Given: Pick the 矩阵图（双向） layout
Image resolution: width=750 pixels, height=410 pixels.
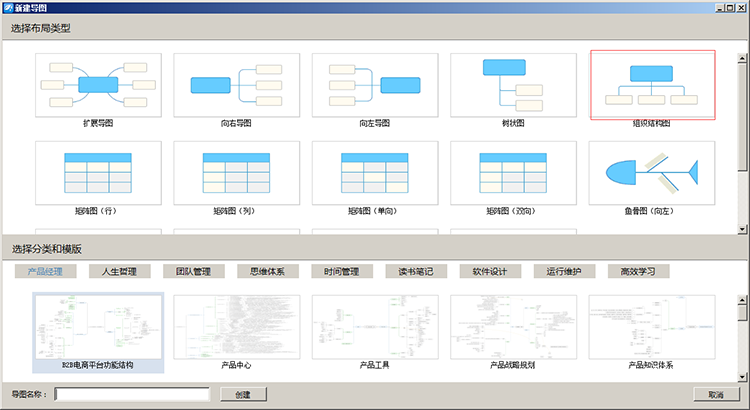Looking at the screenshot, I should [x=512, y=172].
